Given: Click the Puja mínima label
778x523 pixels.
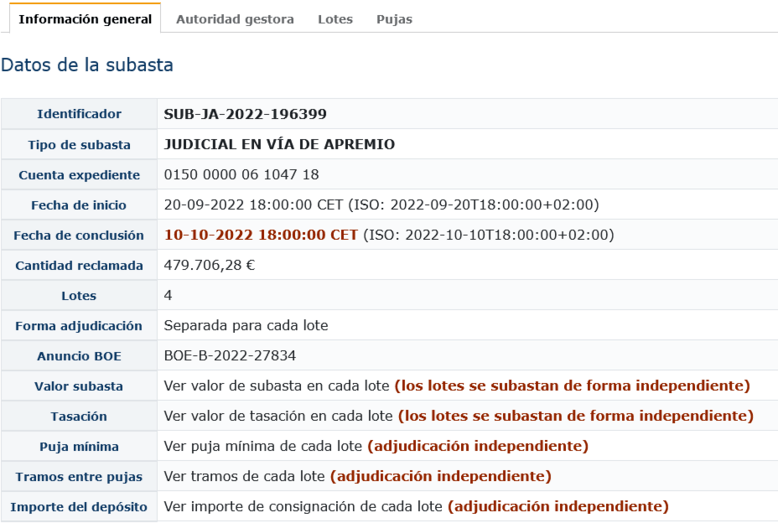Looking at the screenshot, I should 79,447.
